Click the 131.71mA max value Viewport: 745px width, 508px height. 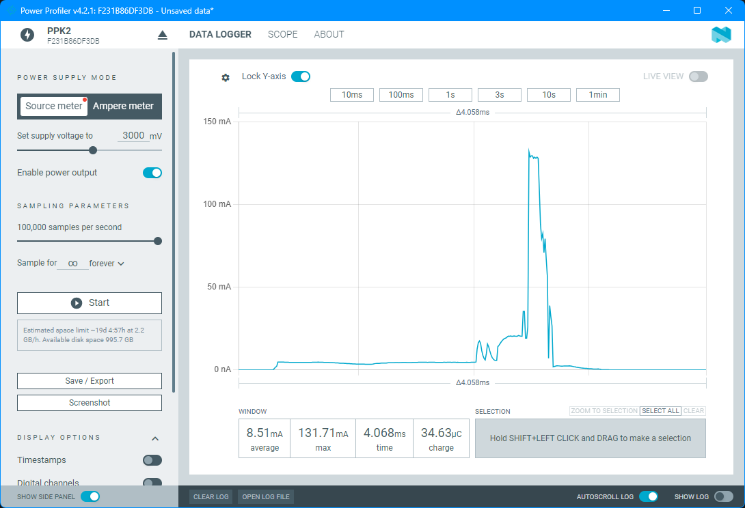tap(323, 433)
